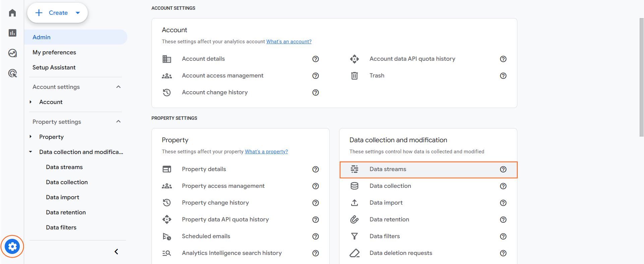644x264 pixels.
Task: Click the Create button
Action: click(x=58, y=13)
